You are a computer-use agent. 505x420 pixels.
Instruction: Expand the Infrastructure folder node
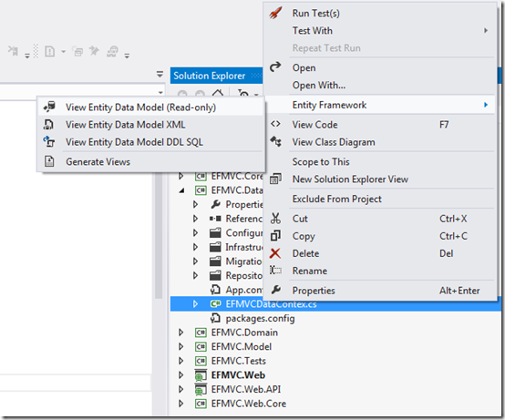pos(195,247)
